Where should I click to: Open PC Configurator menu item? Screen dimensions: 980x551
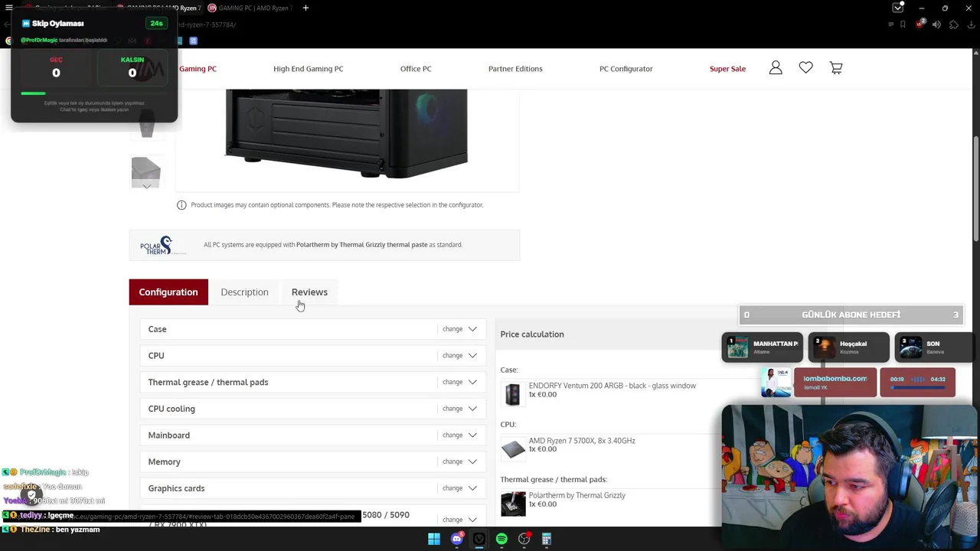pyautogui.click(x=626, y=69)
